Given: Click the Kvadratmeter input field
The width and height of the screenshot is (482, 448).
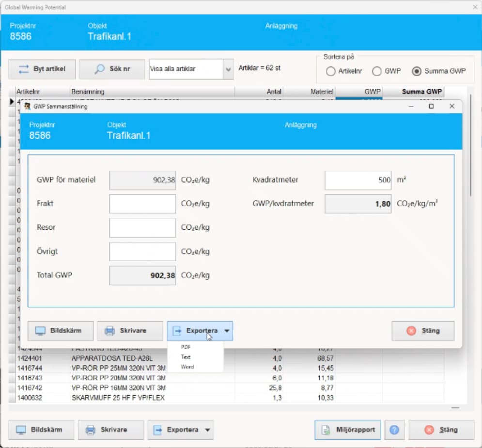Looking at the screenshot, I should 358,180.
